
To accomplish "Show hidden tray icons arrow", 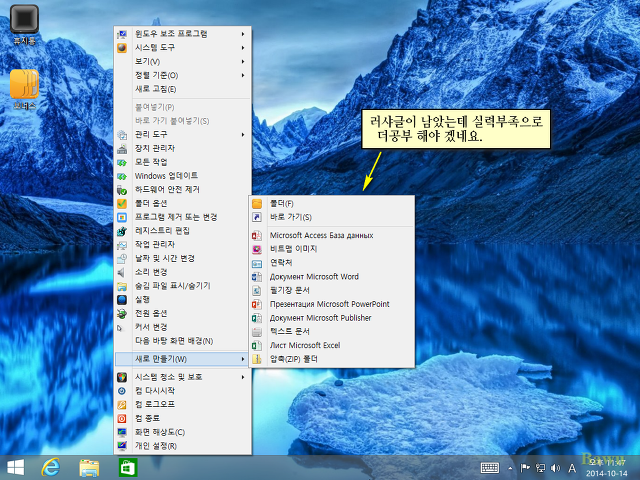I will (x=510, y=468).
